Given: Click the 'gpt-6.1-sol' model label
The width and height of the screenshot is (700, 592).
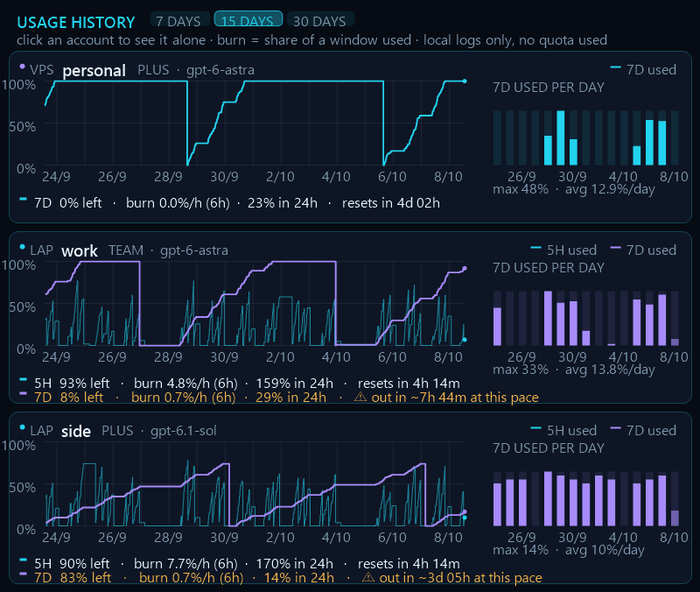Looking at the screenshot, I should [x=184, y=431].
